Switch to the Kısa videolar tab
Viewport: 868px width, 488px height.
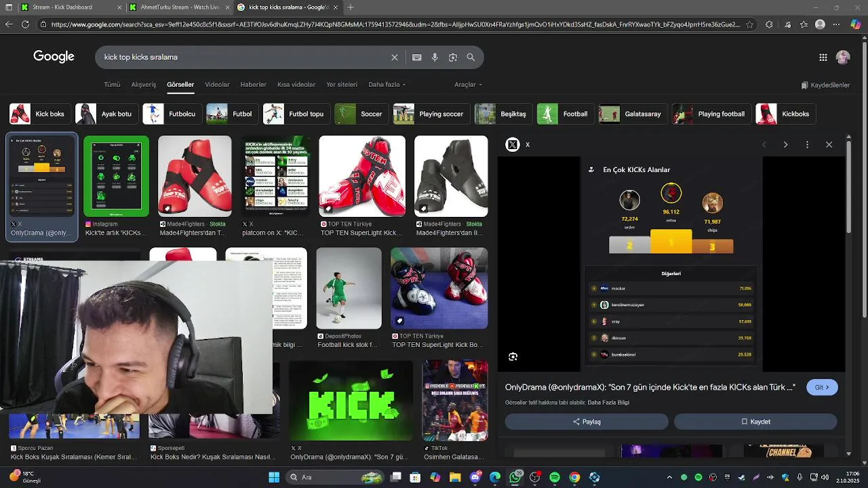(296, 85)
